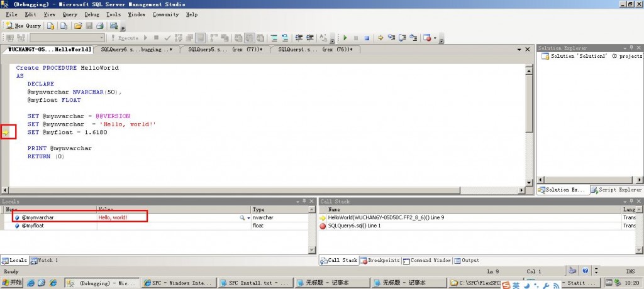This screenshot has width=644, height=289.
Task: Open the @mynvarchar value visualizer dropdown
Action: coord(248,218)
